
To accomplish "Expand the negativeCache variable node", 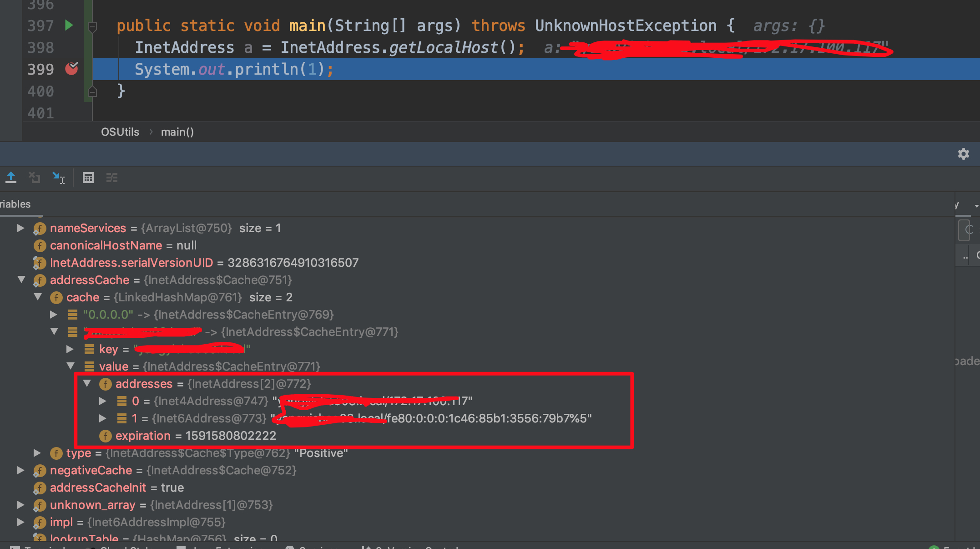I will [x=20, y=470].
